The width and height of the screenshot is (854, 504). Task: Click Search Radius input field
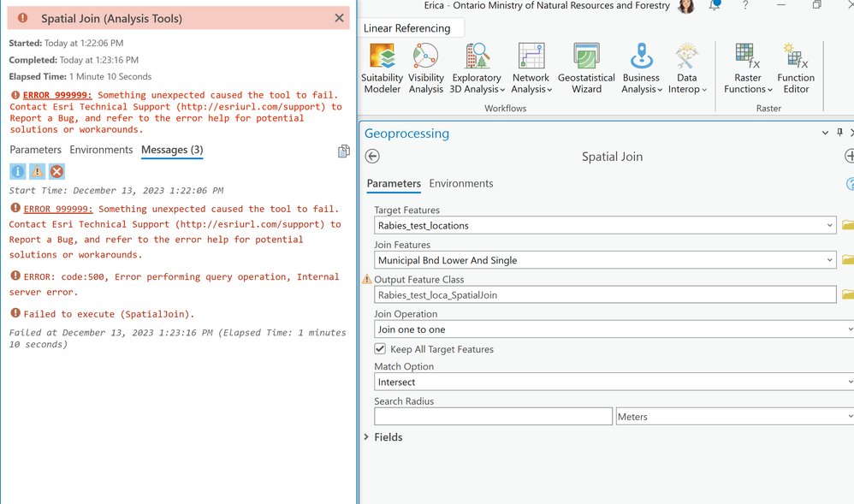(494, 416)
